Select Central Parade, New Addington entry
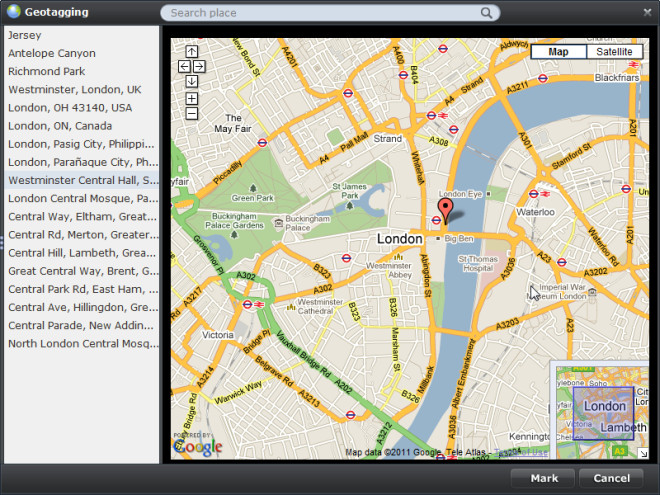660x495 pixels. pos(82,325)
